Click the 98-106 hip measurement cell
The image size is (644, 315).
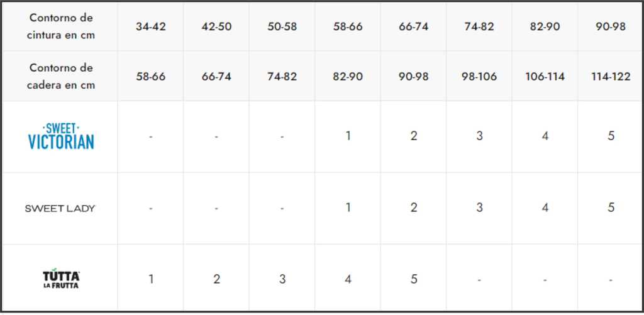(x=479, y=76)
